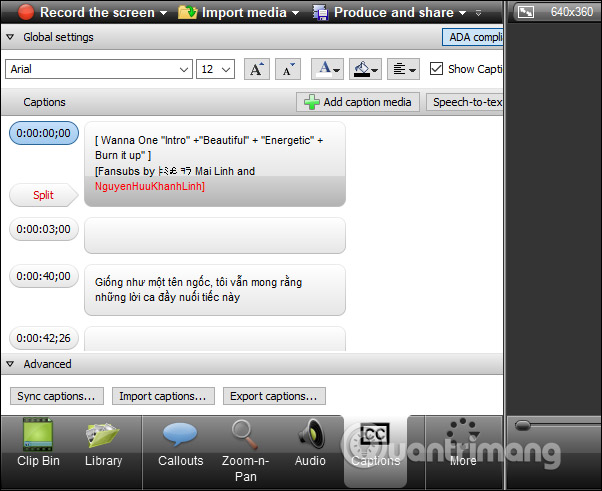Screen dimensions: 602x491
Task: Open the Audio tab
Action: [310, 444]
